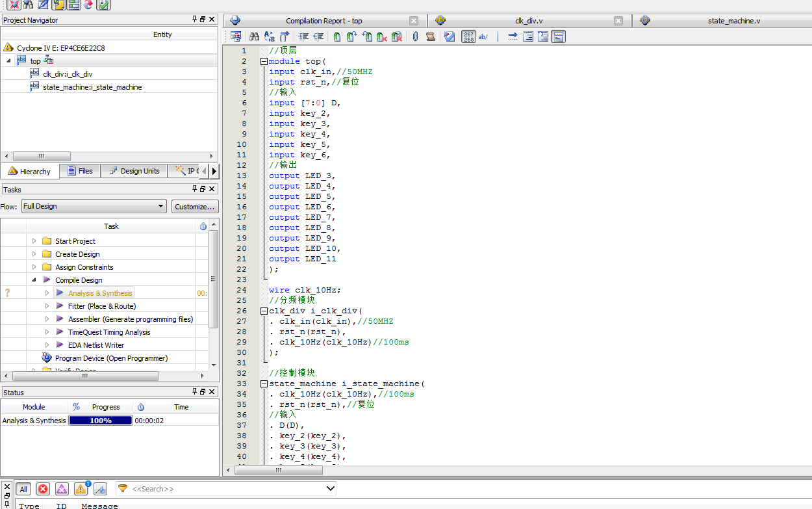Click the Customize... button

195,206
